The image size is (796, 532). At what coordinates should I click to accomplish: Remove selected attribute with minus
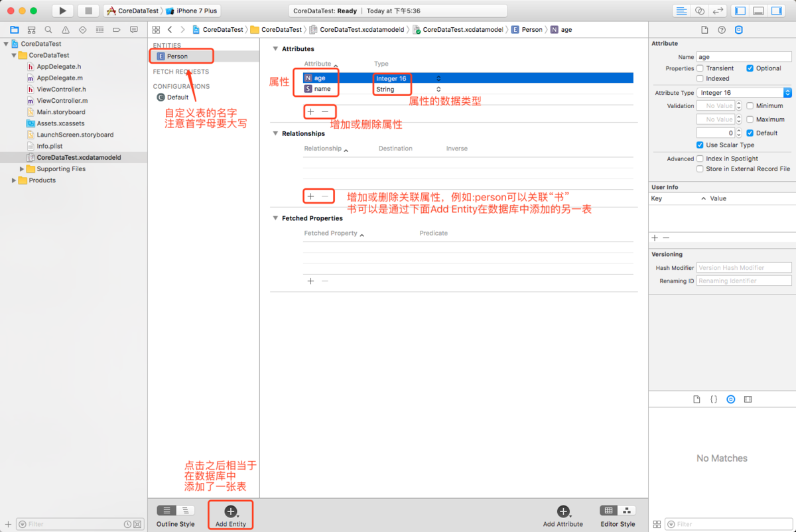pos(325,111)
